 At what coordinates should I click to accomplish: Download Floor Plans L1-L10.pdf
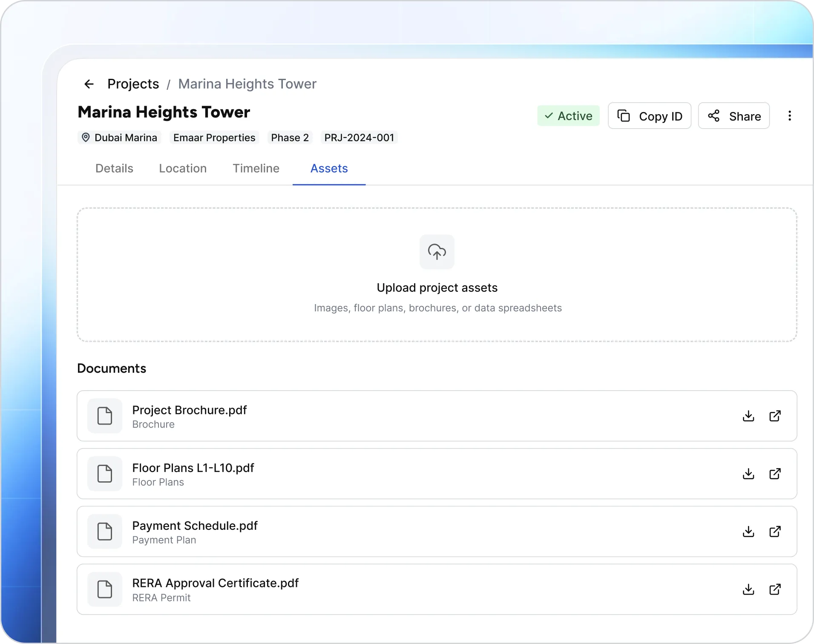pos(748,474)
